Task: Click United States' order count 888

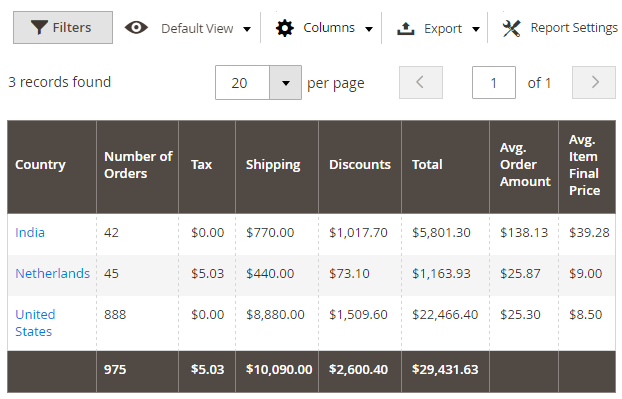Action: (x=115, y=315)
